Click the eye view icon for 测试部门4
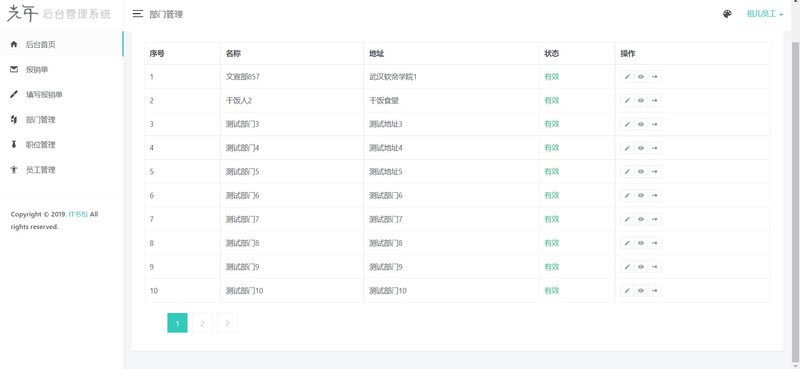The height and width of the screenshot is (369, 800). (x=641, y=148)
